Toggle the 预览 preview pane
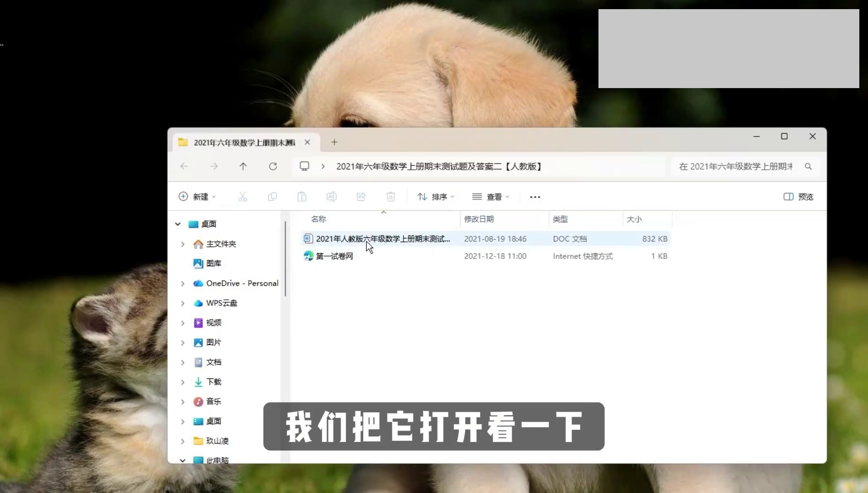Screen dimensions: 868x493 pyautogui.click(x=798, y=197)
